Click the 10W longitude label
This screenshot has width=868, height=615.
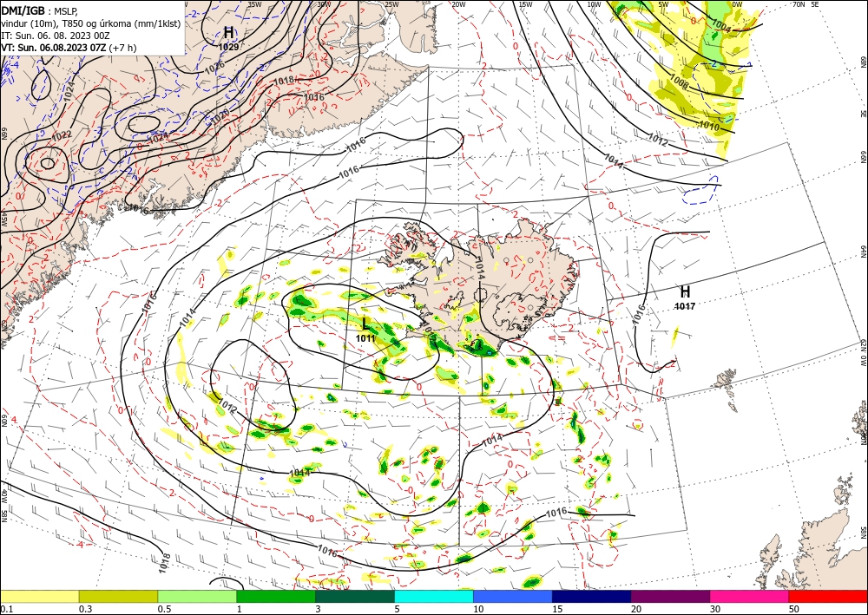pos(594,4)
